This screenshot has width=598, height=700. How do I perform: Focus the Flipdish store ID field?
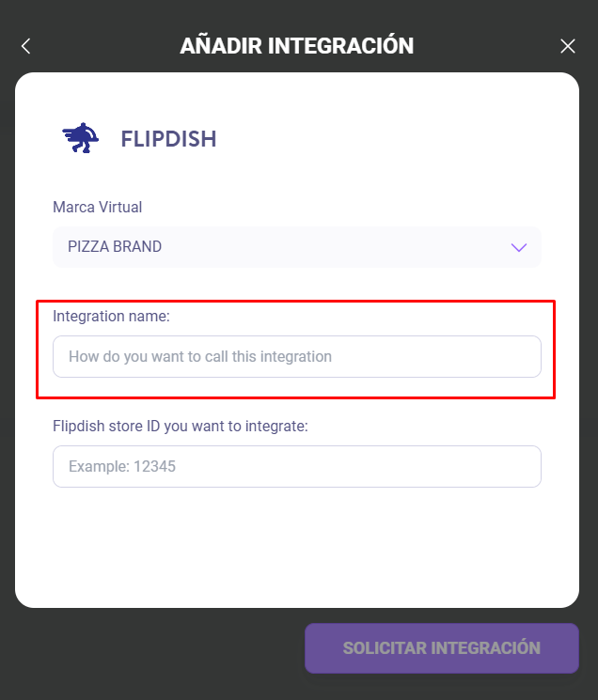pyautogui.click(x=296, y=466)
